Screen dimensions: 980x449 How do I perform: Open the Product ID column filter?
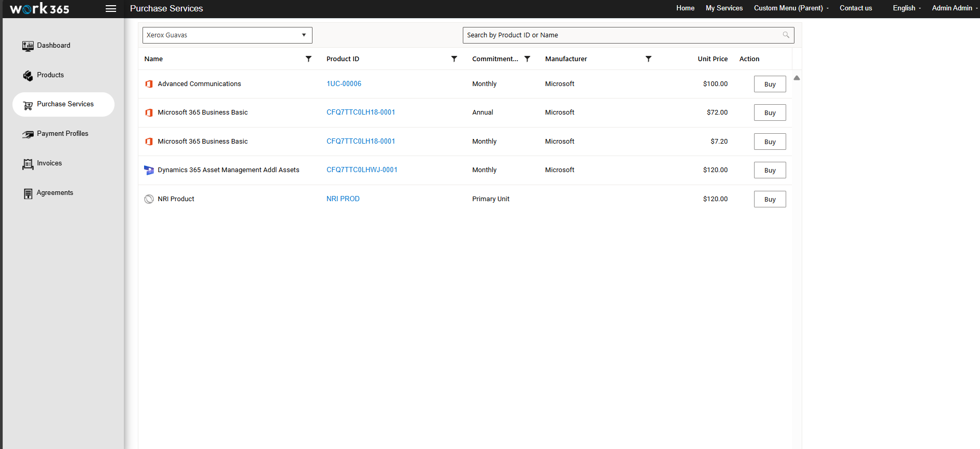454,59
